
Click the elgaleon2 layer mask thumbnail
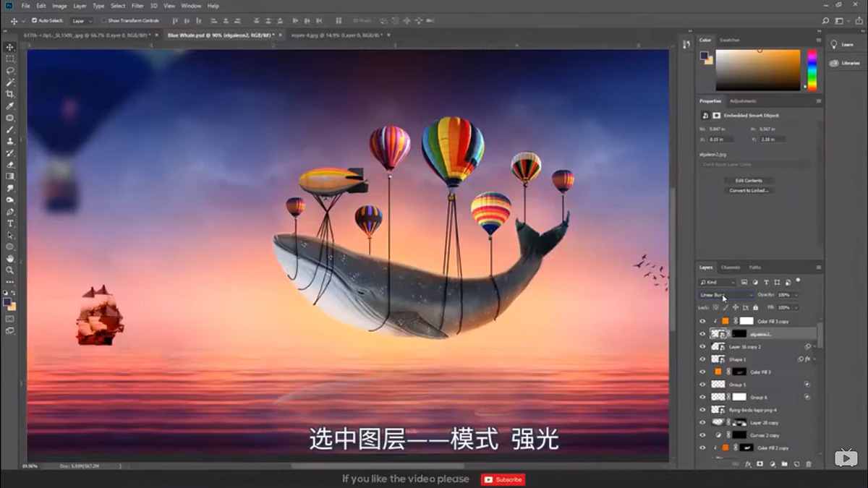pyautogui.click(x=738, y=333)
